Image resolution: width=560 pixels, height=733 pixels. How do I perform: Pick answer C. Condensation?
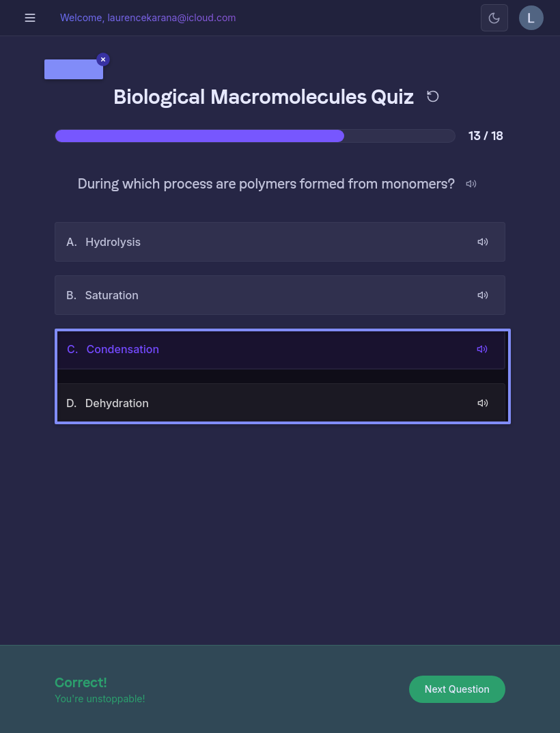coord(260,349)
